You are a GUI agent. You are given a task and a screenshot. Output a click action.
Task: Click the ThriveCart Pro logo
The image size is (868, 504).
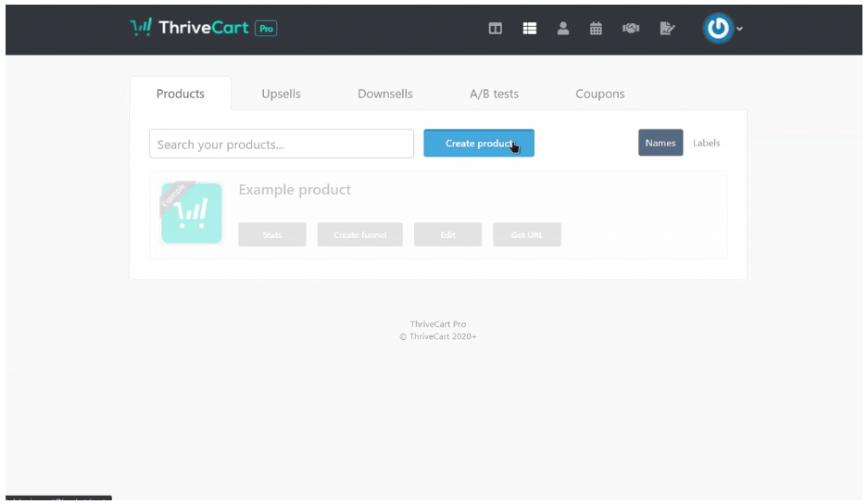pos(203,28)
